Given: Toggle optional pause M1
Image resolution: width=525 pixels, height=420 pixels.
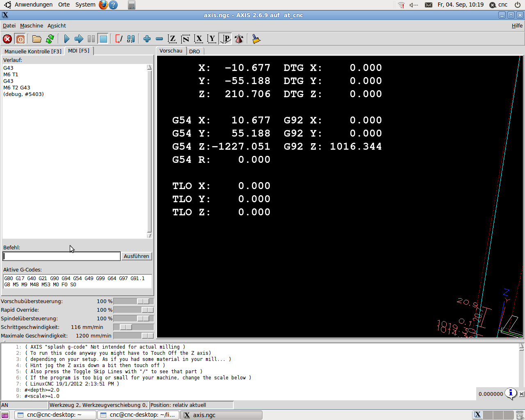Looking at the screenshot, I should (131, 39).
